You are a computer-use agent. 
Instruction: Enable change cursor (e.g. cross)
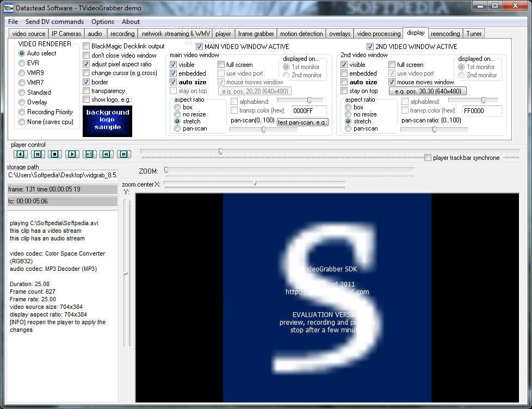86,73
